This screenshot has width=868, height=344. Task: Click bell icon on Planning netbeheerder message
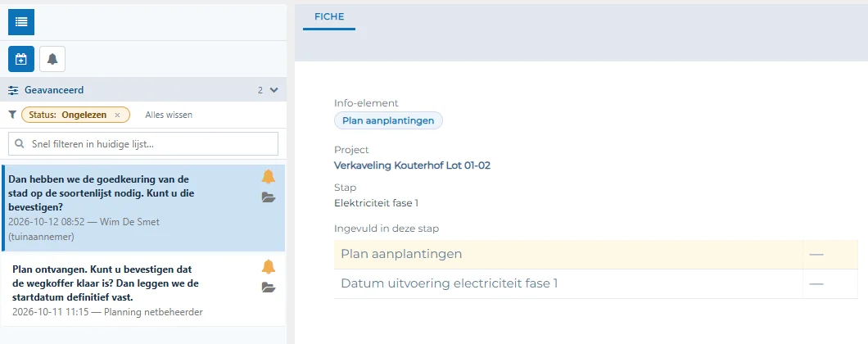coord(269,266)
